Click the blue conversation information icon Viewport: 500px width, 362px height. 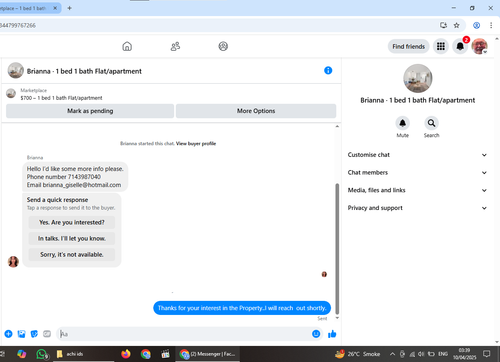click(328, 70)
